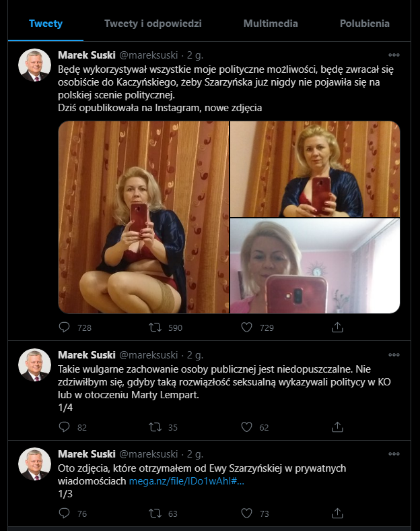
Task: Share the first tweet with photos
Action: click(338, 327)
